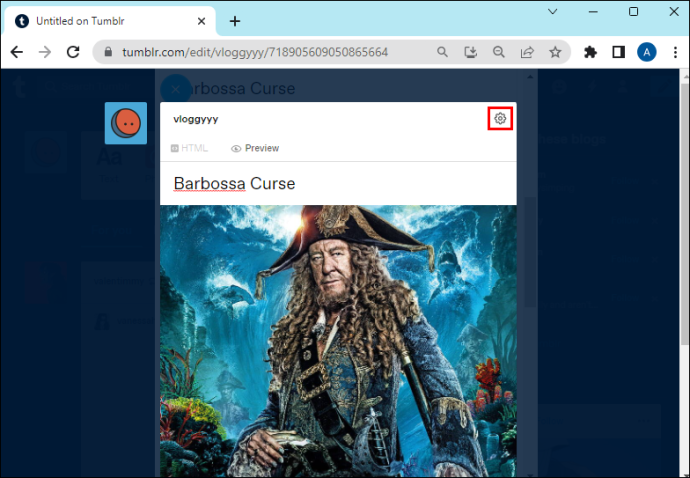
Task: Click the vloggyyy blog name
Action: (196, 119)
